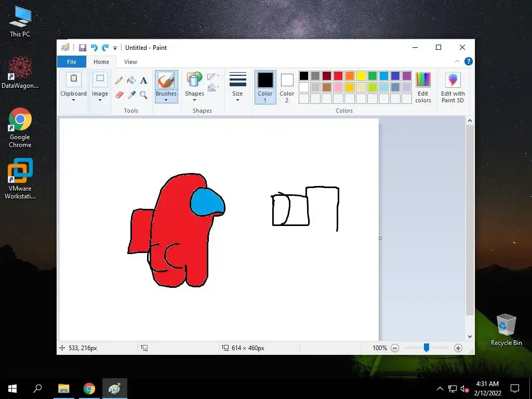Click the vertical scrollbar down arrow
This screenshot has height=399, width=532.
470,337
